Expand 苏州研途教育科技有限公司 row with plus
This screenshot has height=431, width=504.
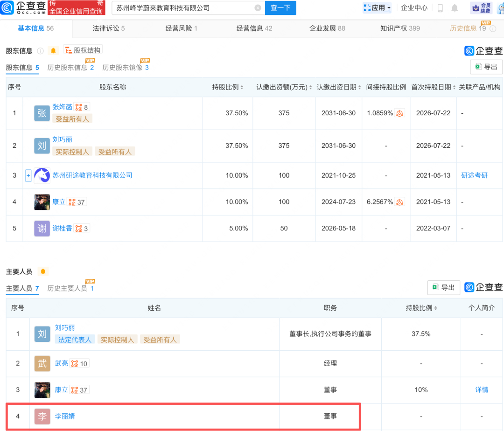(x=28, y=176)
